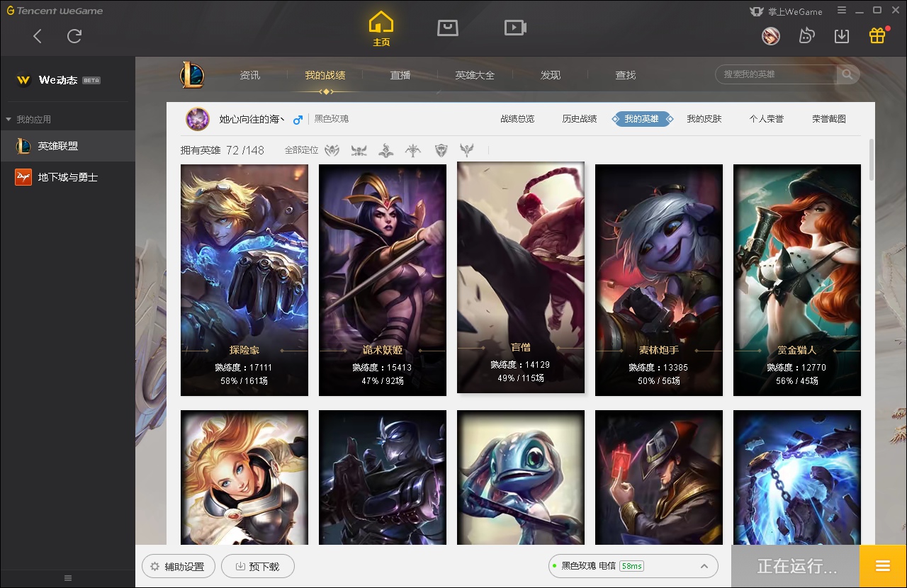
Task: Select 我的英雄 sub-tab
Action: pos(641,119)
